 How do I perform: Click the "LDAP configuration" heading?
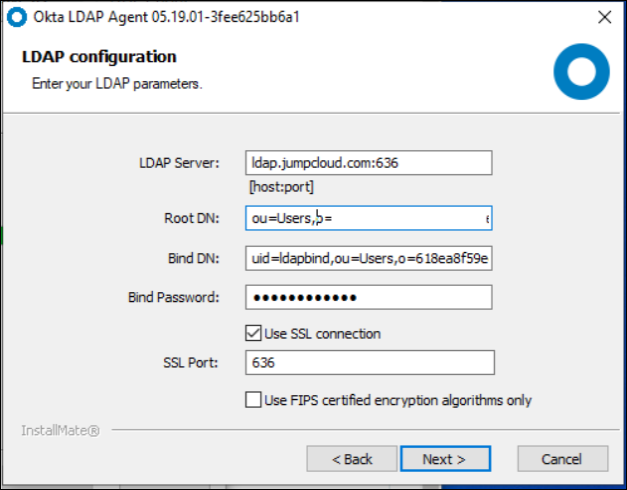pyautogui.click(x=99, y=57)
